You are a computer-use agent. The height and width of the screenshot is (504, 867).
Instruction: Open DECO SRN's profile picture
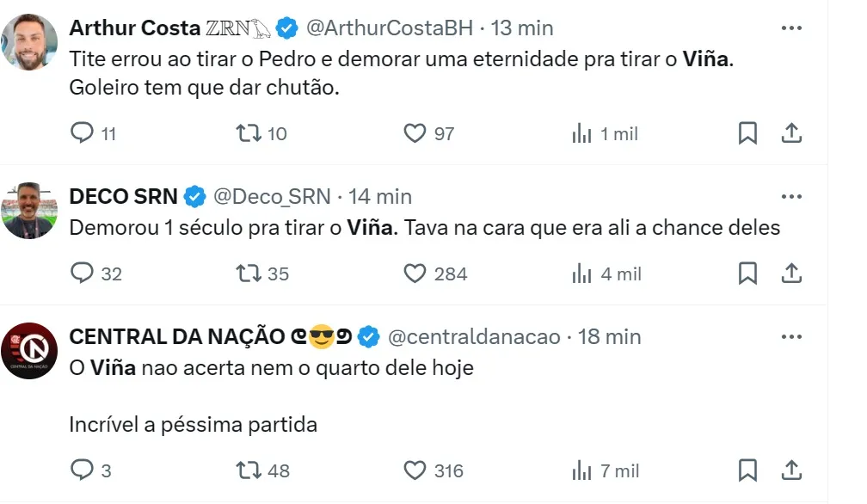coord(30,211)
